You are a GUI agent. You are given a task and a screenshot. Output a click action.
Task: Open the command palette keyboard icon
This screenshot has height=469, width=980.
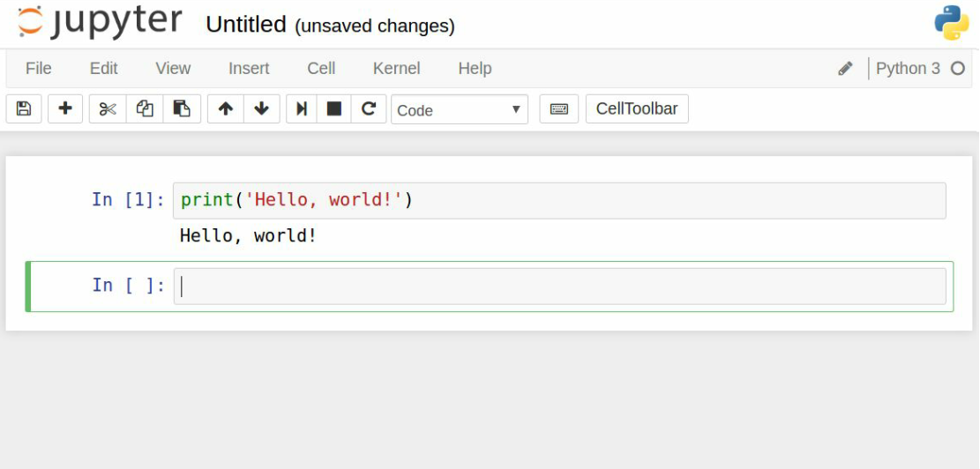pyautogui.click(x=558, y=109)
